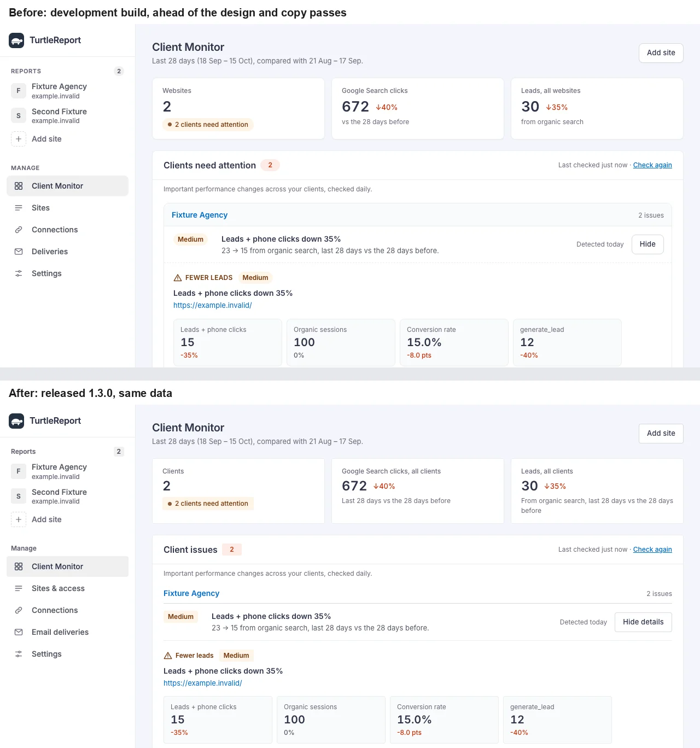The image size is (700, 748).
Task: Select Second Fixture report name in Before sidebar
Action: [59, 112]
